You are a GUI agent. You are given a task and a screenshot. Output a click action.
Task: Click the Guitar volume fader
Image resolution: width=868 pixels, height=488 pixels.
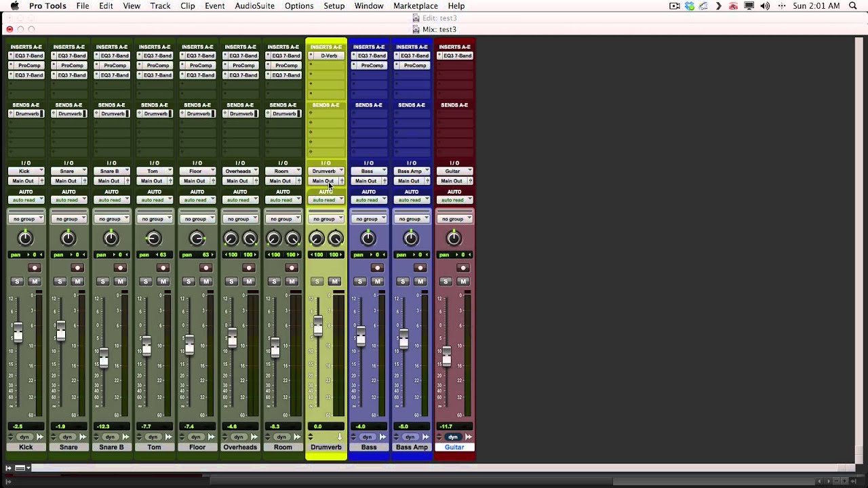[446, 357]
